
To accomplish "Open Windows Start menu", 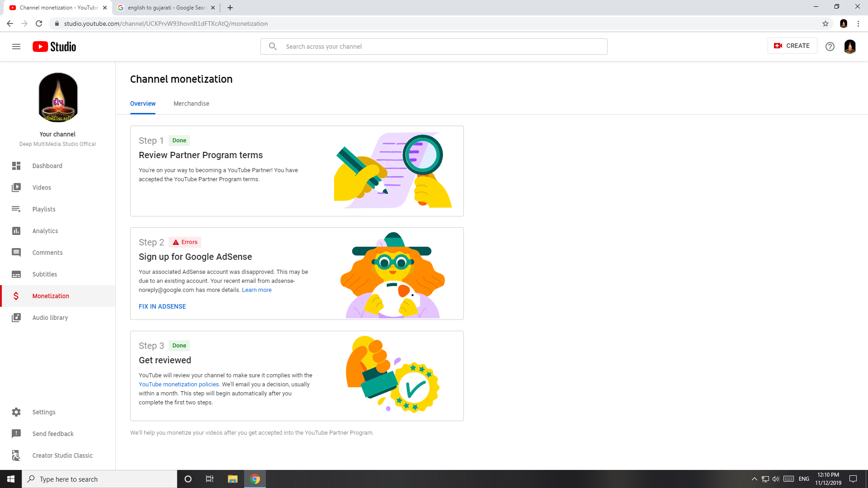I will click(x=11, y=479).
